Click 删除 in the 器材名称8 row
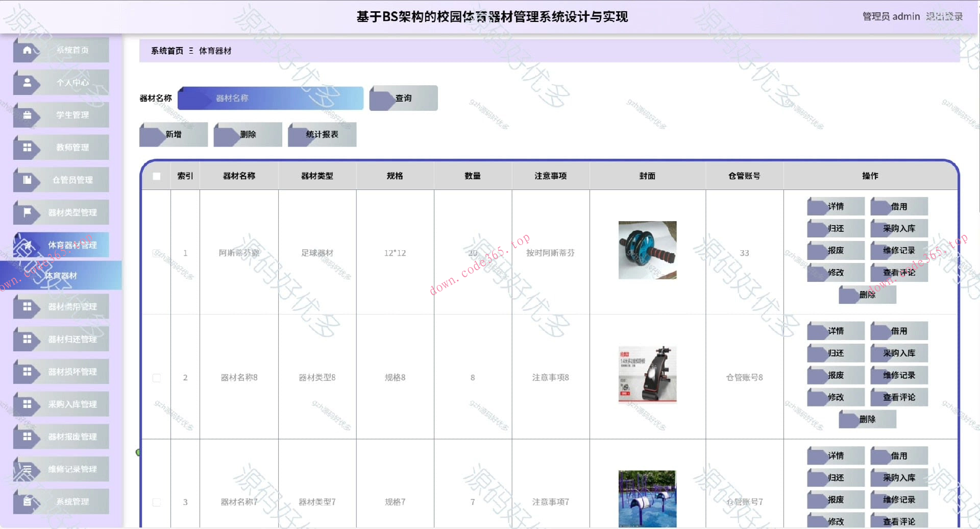 coord(867,419)
